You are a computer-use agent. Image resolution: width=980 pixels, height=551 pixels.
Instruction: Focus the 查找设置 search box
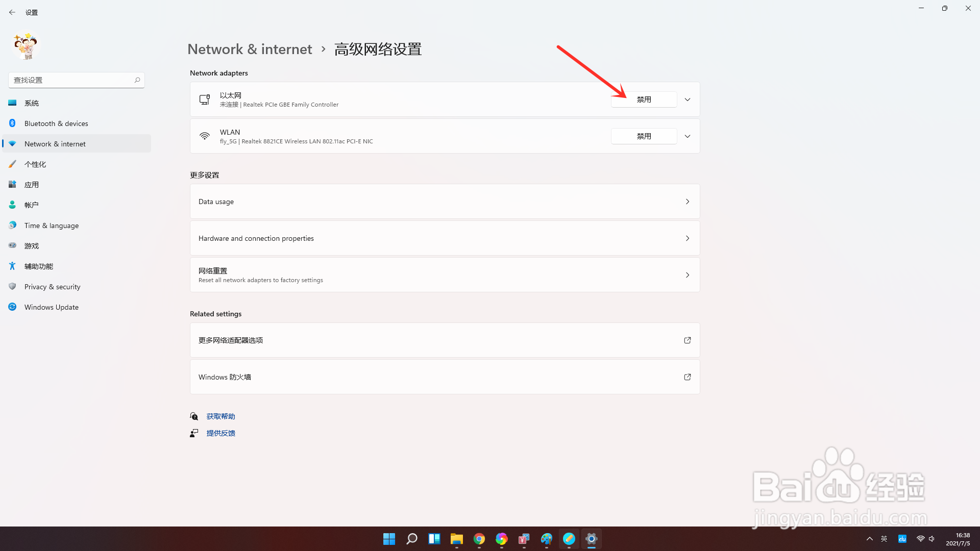[x=77, y=80]
